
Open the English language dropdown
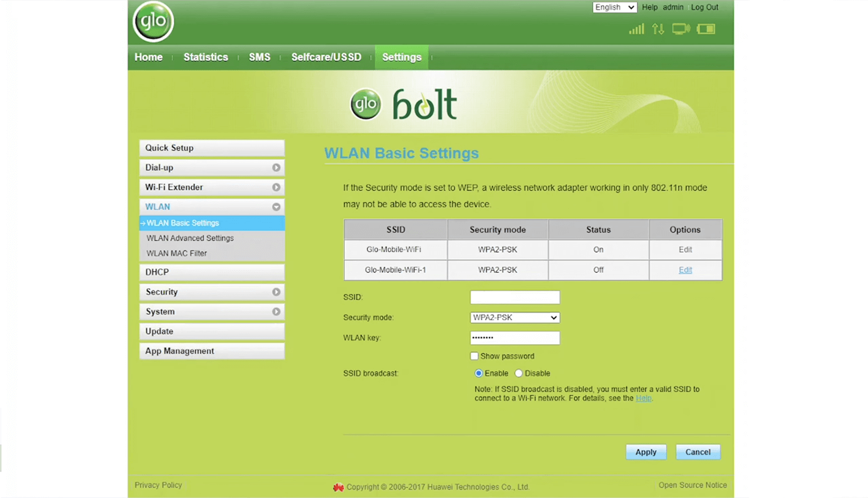click(x=614, y=8)
